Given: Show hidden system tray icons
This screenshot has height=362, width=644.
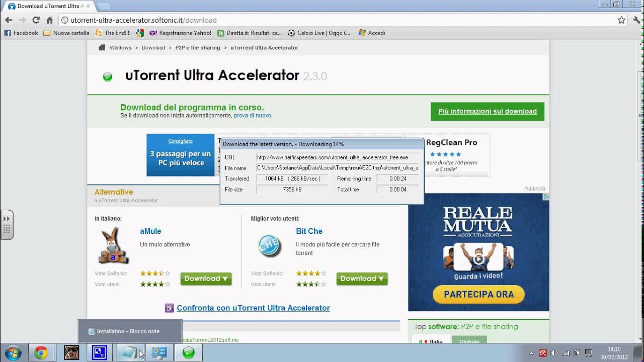Looking at the screenshot, I should click(532, 353).
